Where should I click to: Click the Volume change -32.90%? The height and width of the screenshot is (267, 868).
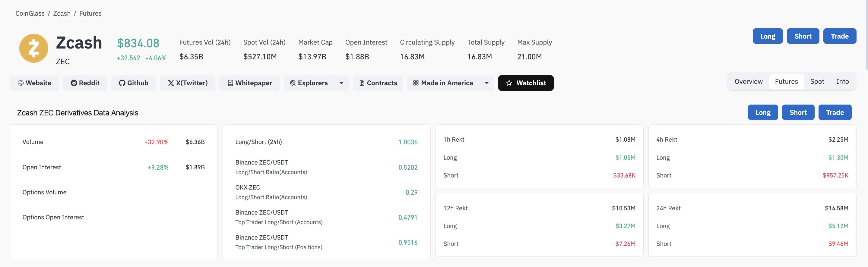[x=157, y=142]
